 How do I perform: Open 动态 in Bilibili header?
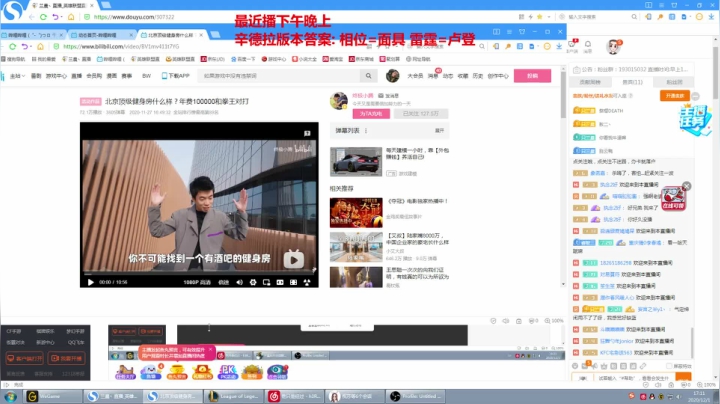click(448, 76)
